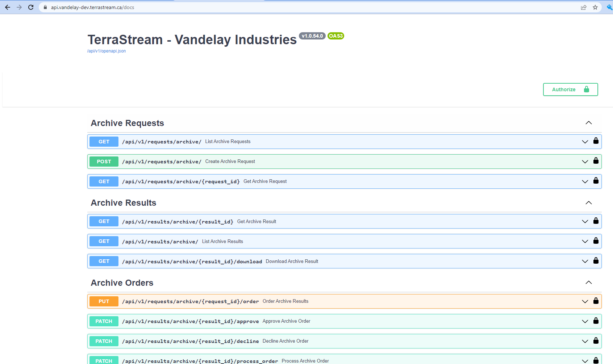Click lock icon on Create Archive Request row

pyautogui.click(x=596, y=161)
